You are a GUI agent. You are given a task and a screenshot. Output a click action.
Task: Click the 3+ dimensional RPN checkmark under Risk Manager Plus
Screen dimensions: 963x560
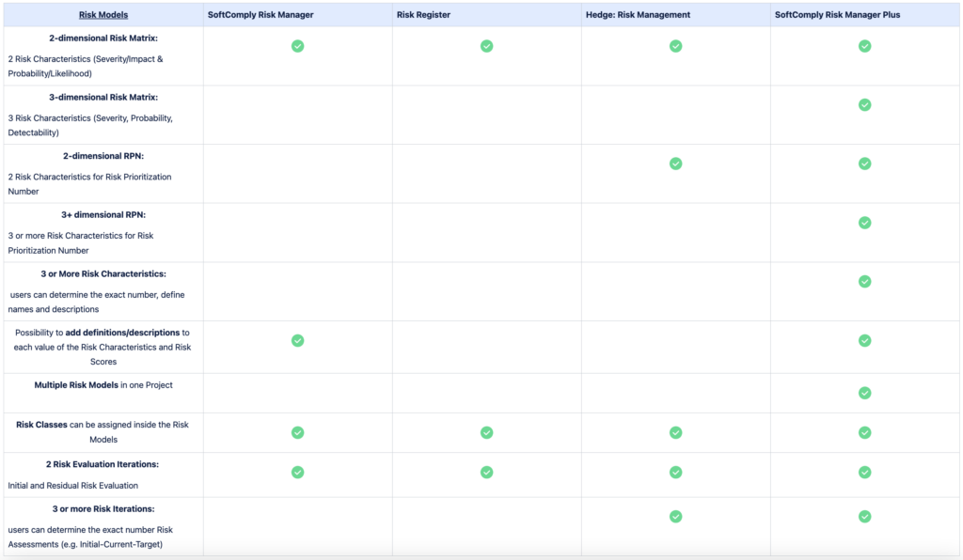[x=864, y=223]
